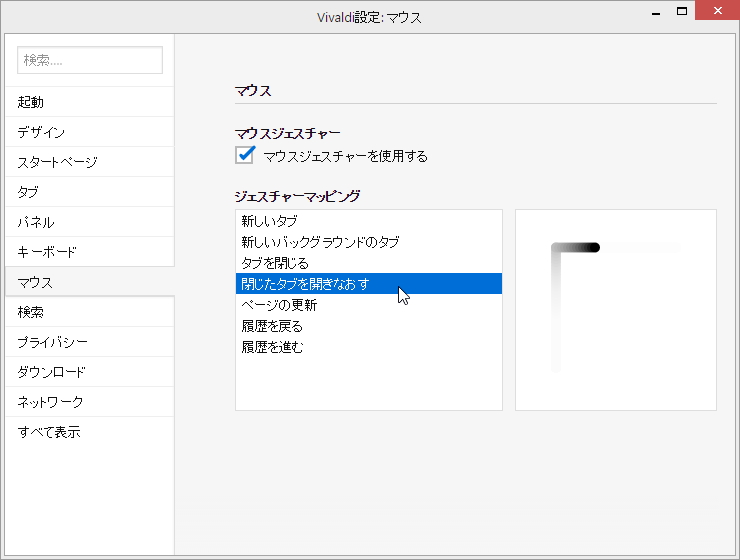Image resolution: width=740 pixels, height=560 pixels.
Task: Toggle マウスジェスチャーを使用する checkbox
Action: [x=245, y=155]
